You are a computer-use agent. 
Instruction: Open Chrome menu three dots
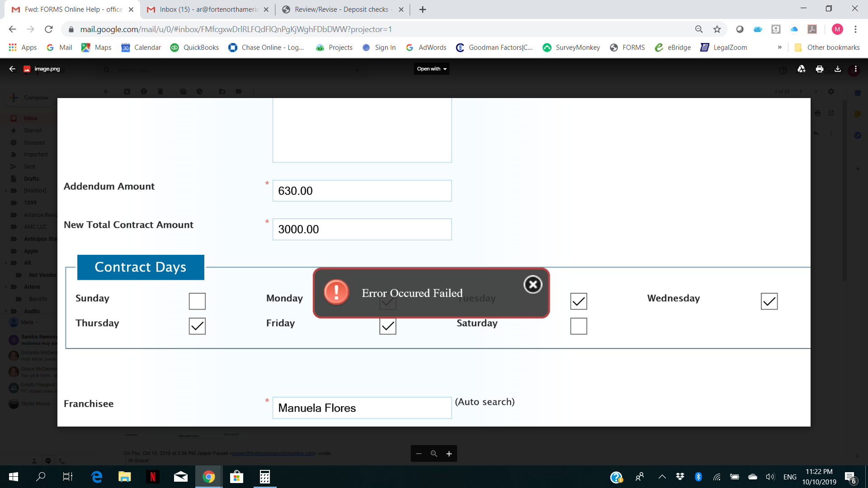click(x=855, y=29)
